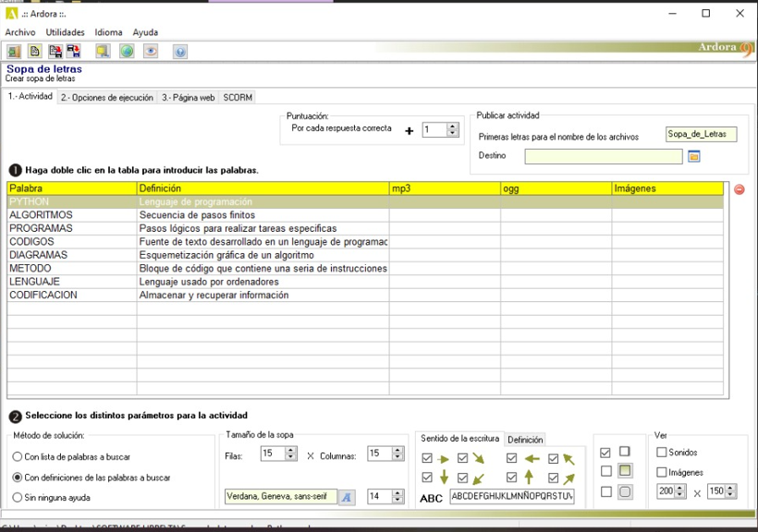Decrease the Filas value
This screenshot has width=758, height=532.
[x=290, y=456]
